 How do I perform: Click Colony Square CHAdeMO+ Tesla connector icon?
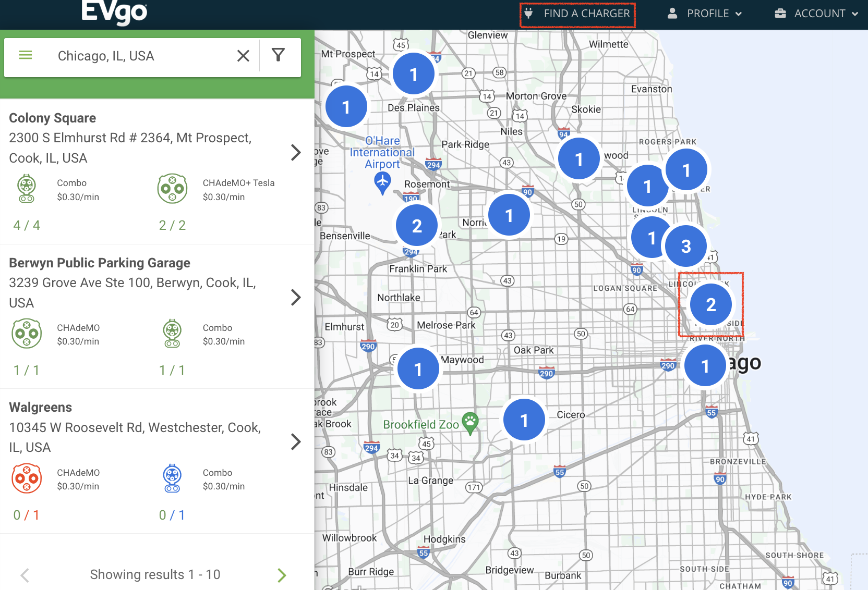173,189
